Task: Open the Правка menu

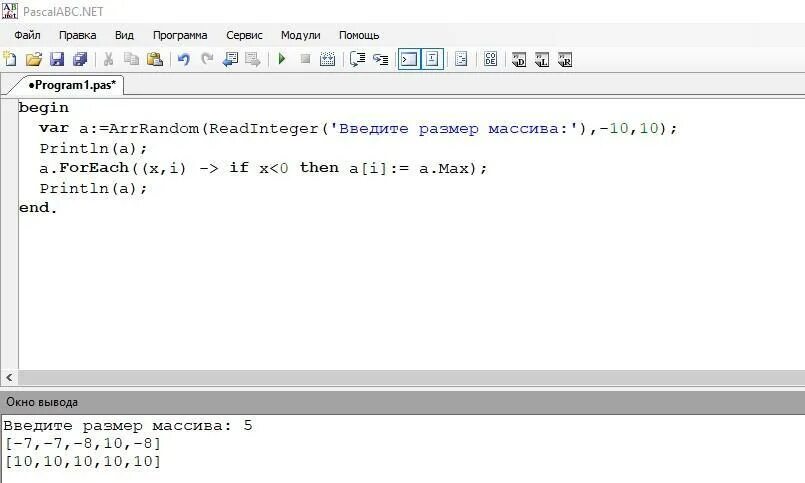Action: [x=78, y=35]
